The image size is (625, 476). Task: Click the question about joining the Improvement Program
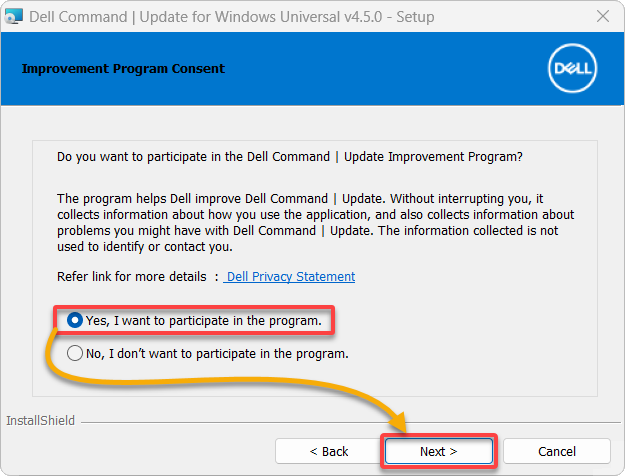290,157
